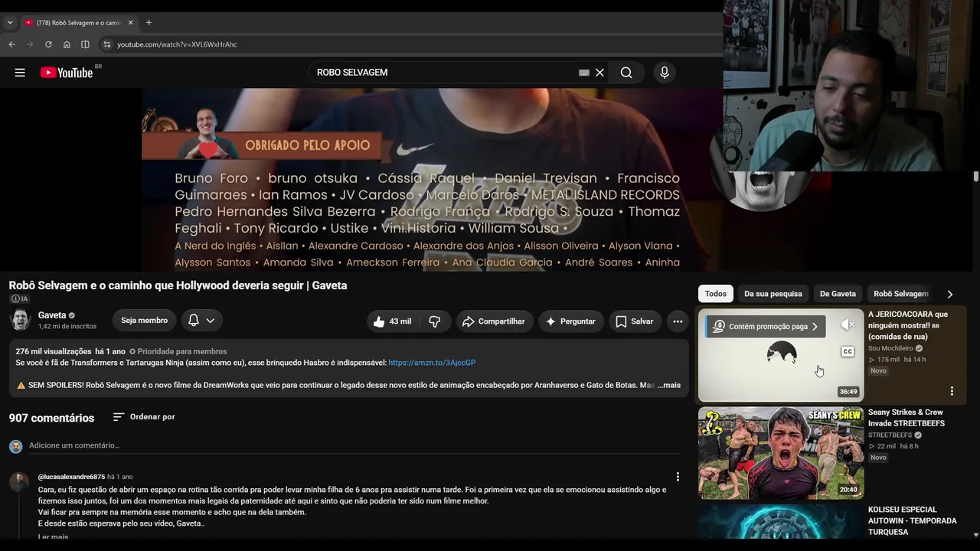980x551 pixels.
Task: Click the 276 mil visualizações text
Action: click(x=54, y=351)
